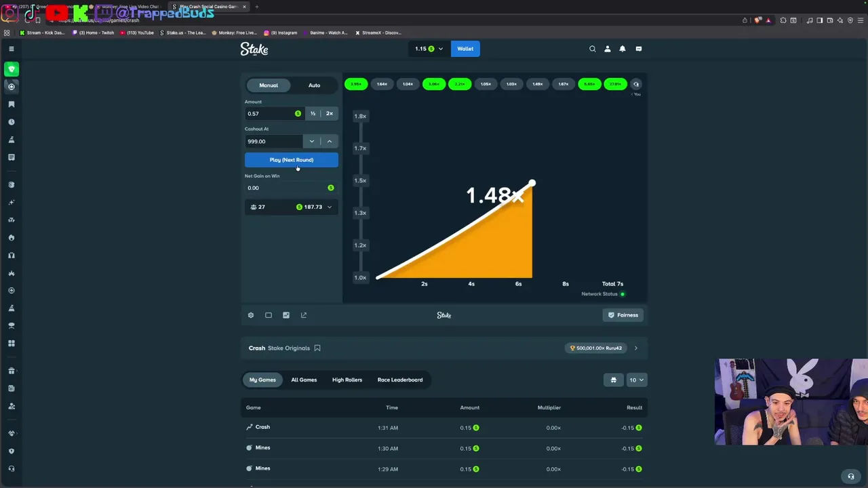The width and height of the screenshot is (868, 488).
Task: Click the incognito hat icon beside the rows selector
Action: click(x=614, y=380)
